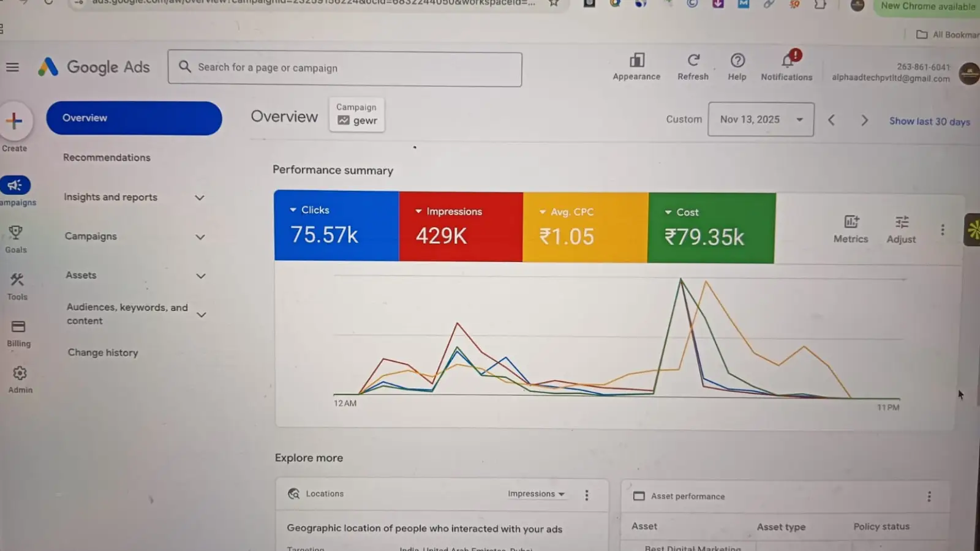Open the Nov 13, 2025 date dropdown

(x=761, y=119)
